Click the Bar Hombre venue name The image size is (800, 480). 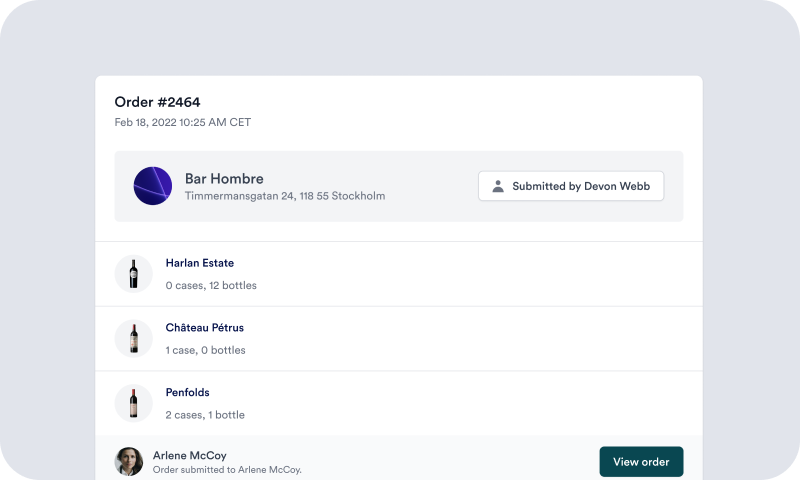[x=224, y=179]
